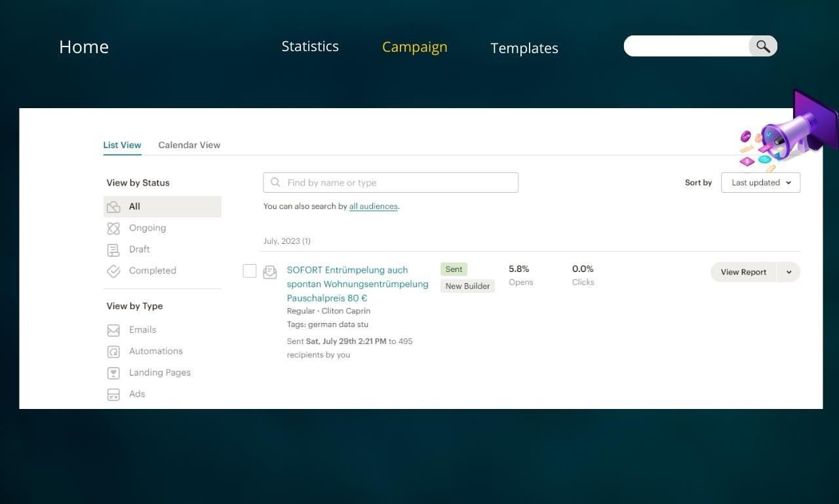
Task: Open the all audiences link
Action: coord(373,205)
